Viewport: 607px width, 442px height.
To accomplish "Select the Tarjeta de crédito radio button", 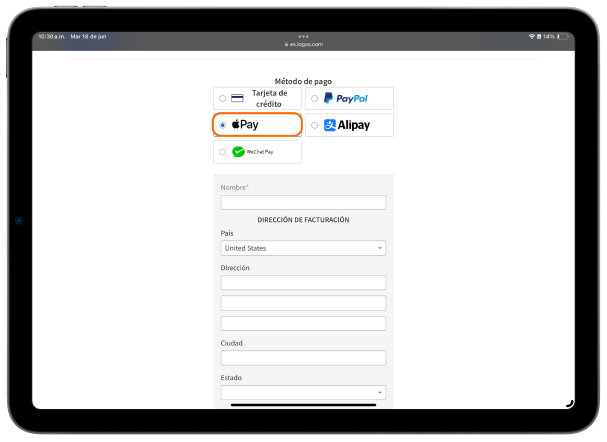I will click(222, 98).
